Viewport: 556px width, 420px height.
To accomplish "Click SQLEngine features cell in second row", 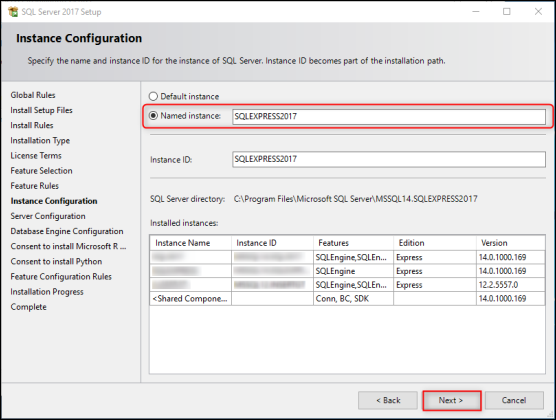I will pyautogui.click(x=354, y=271).
